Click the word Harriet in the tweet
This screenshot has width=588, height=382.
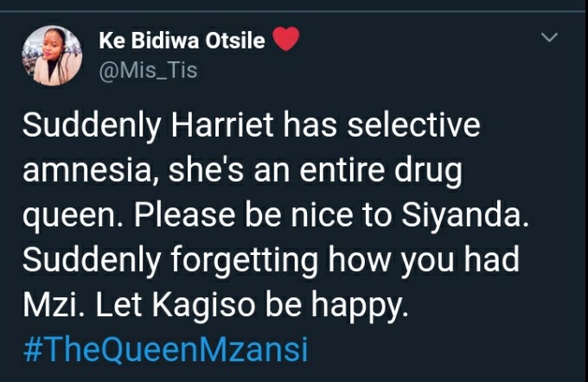(x=222, y=124)
